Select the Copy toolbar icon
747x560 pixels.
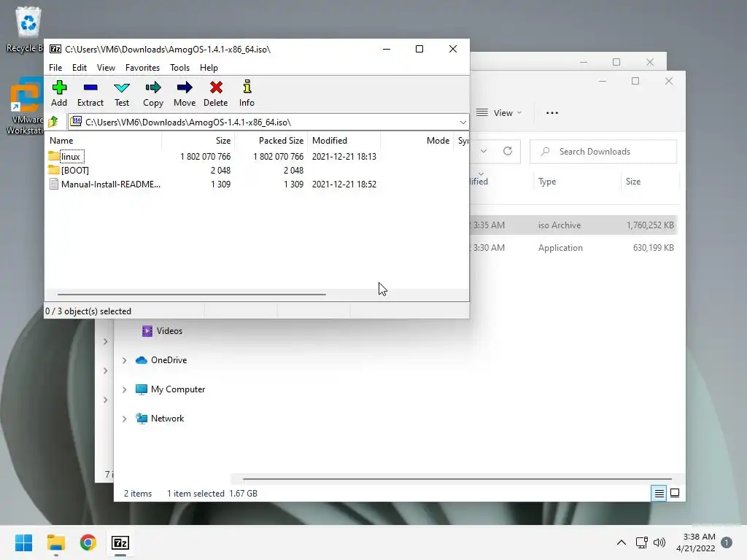[153, 87]
